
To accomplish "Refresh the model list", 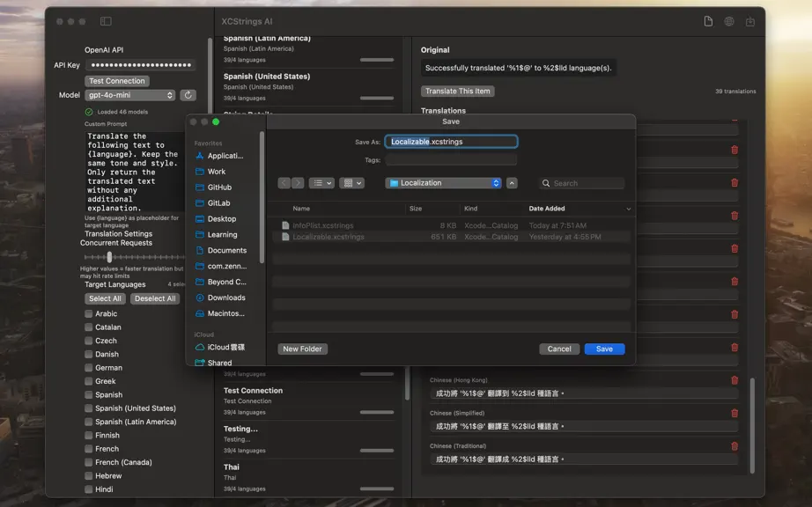I will tap(188, 95).
